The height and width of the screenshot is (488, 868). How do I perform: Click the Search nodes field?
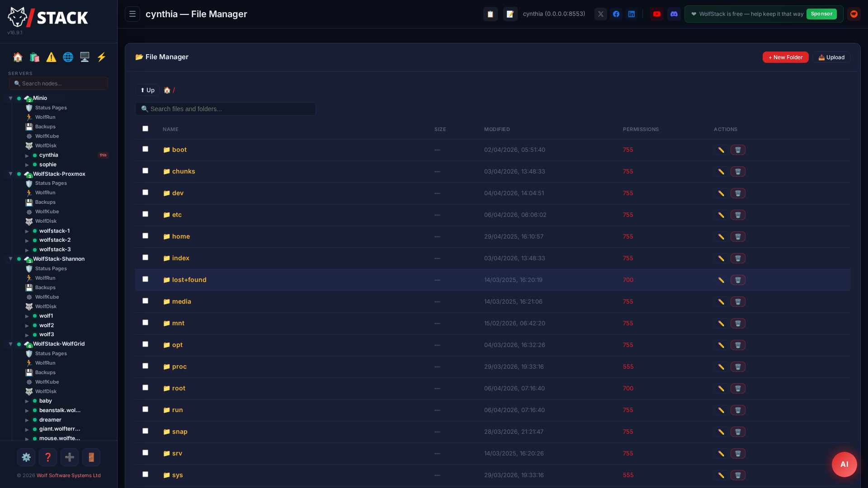[58, 84]
